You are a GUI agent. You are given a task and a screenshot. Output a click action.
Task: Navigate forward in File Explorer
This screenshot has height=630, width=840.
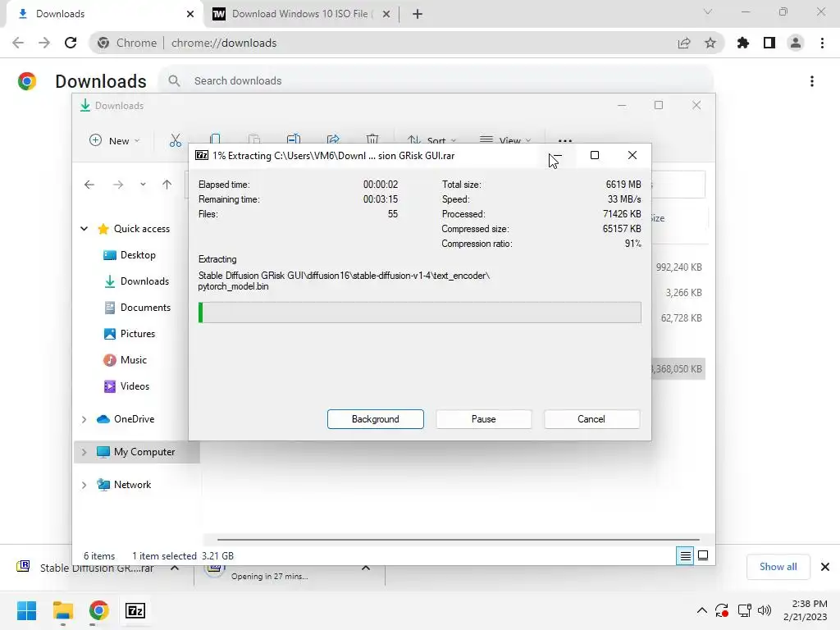coord(118,185)
